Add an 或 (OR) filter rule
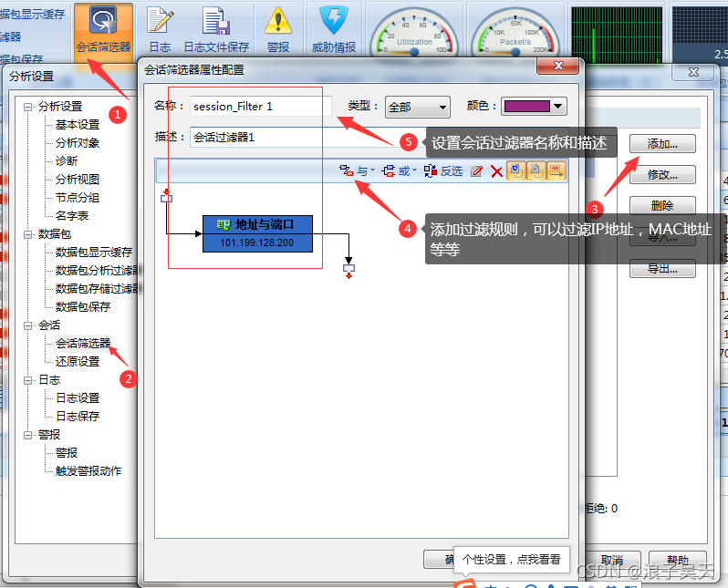 396,171
